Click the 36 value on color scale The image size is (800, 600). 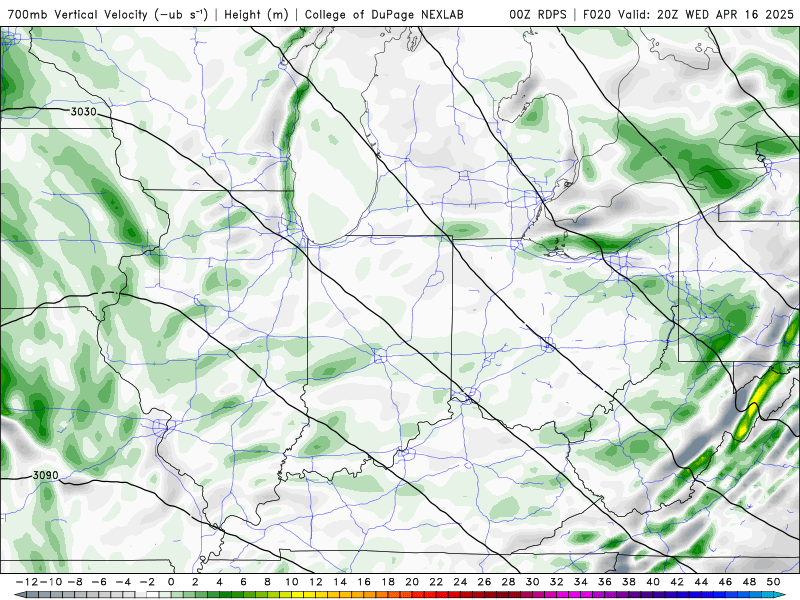click(x=605, y=582)
